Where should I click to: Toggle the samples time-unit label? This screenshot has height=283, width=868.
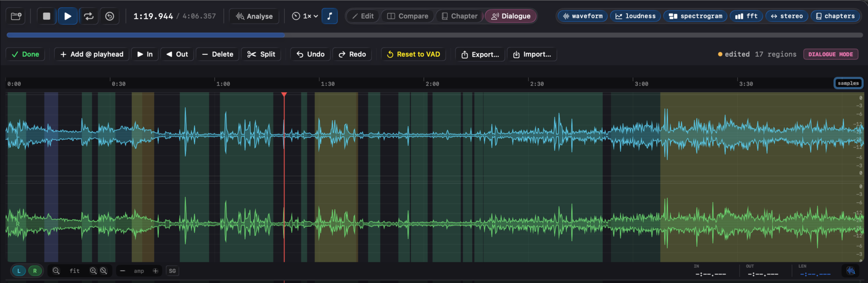click(x=848, y=83)
